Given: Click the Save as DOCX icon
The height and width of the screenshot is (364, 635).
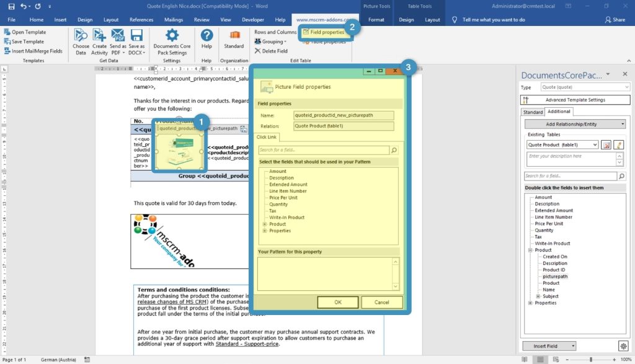Looking at the screenshot, I should 136,35.
